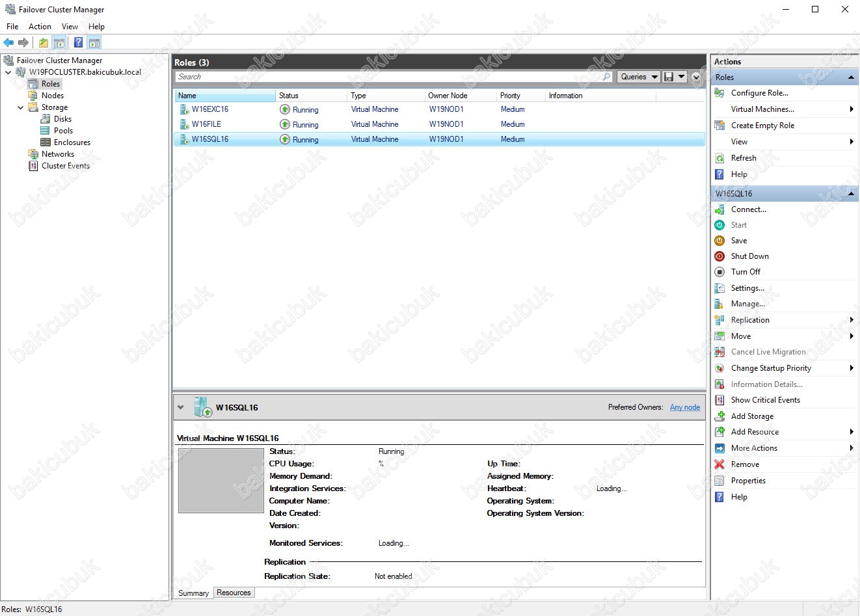The height and width of the screenshot is (616, 860).
Task: Select the W16SQL16 role row
Action: pos(439,139)
